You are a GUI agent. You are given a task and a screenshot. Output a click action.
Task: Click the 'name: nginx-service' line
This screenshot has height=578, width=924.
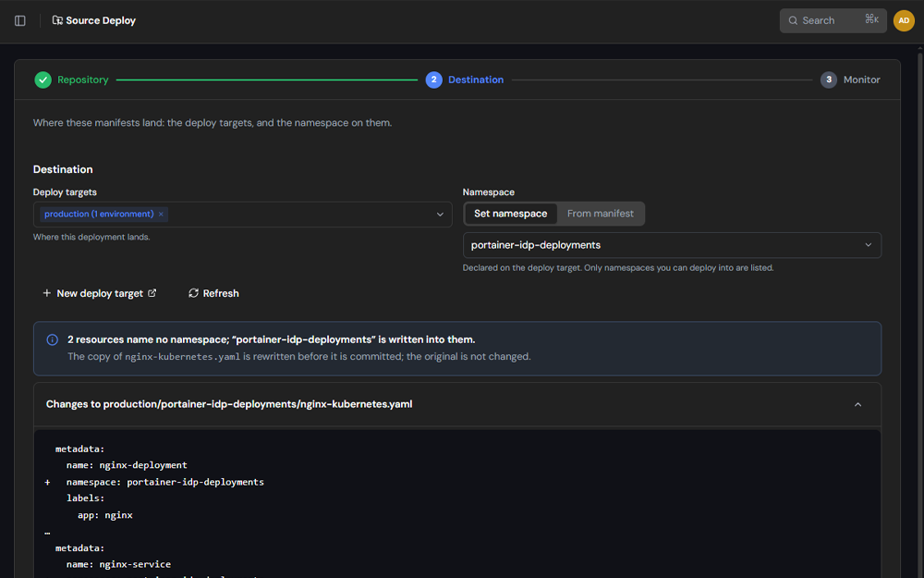point(118,564)
